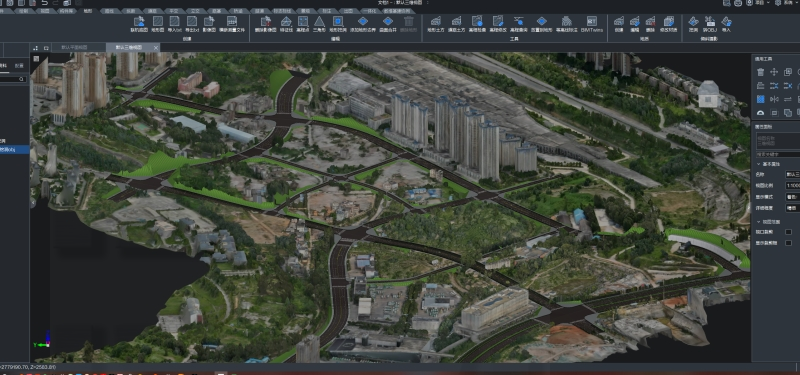Click the mirror tool icon in right panel
The height and width of the screenshot is (375, 800).
click(x=774, y=99)
